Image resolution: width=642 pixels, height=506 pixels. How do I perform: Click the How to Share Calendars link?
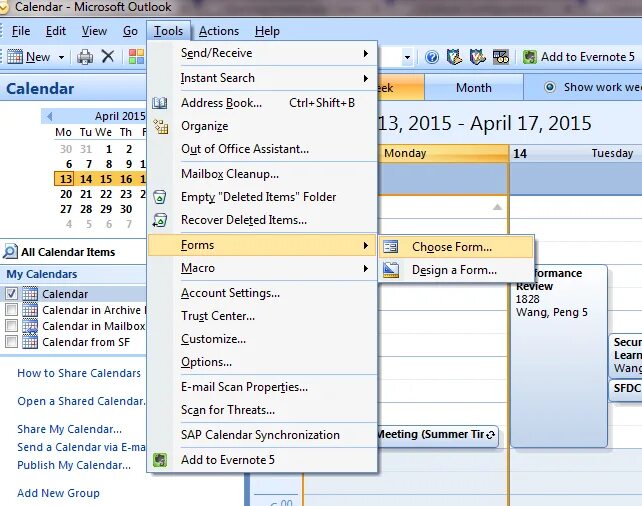pos(79,373)
